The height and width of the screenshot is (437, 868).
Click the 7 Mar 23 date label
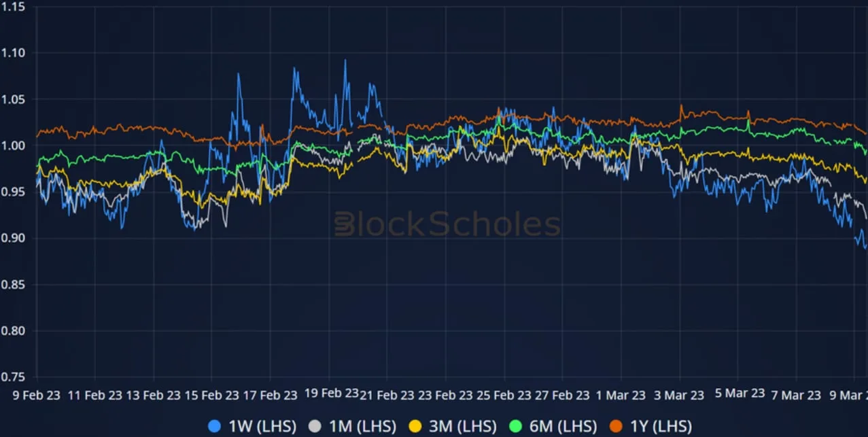[x=796, y=395]
